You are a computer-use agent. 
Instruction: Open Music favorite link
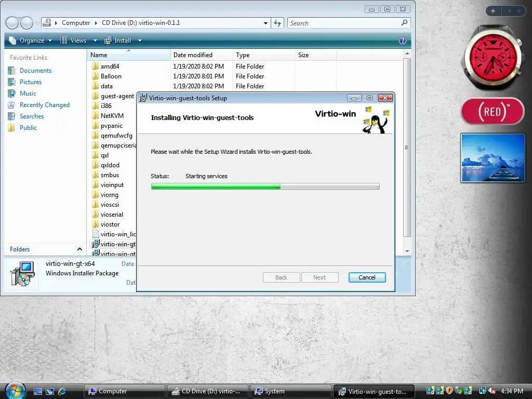pyautogui.click(x=28, y=94)
